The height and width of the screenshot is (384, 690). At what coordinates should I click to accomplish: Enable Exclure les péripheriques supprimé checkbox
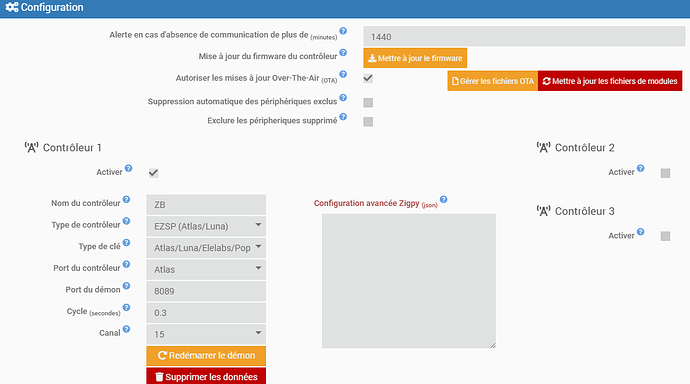point(368,121)
